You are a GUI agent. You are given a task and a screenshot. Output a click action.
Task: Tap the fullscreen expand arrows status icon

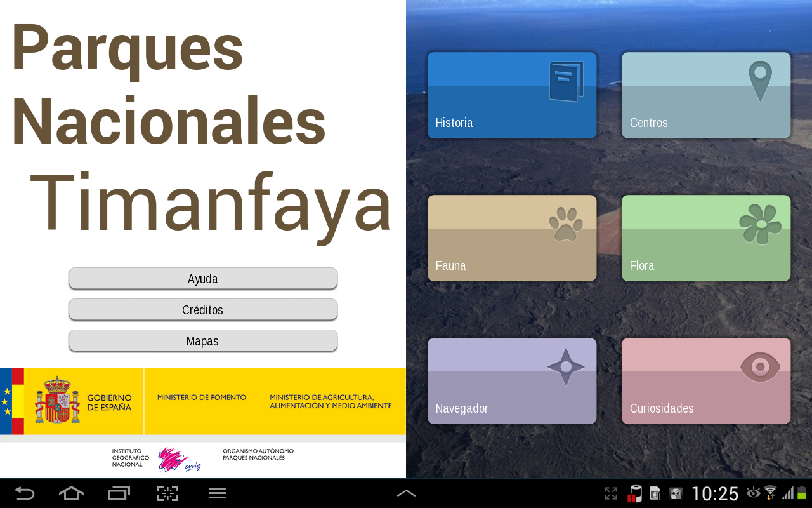611,493
